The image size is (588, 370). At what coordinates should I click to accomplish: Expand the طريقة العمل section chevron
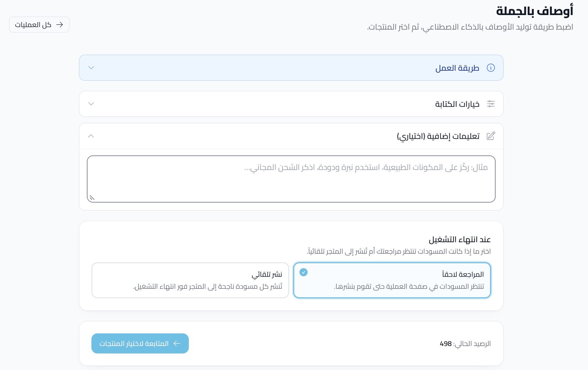[x=91, y=68]
